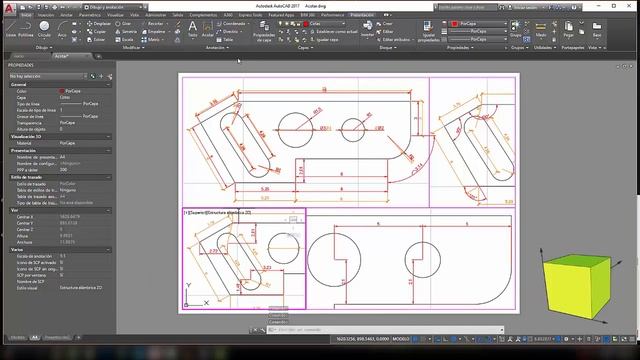Select the Círculo tool
The image size is (640, 360).
[44, 29]
